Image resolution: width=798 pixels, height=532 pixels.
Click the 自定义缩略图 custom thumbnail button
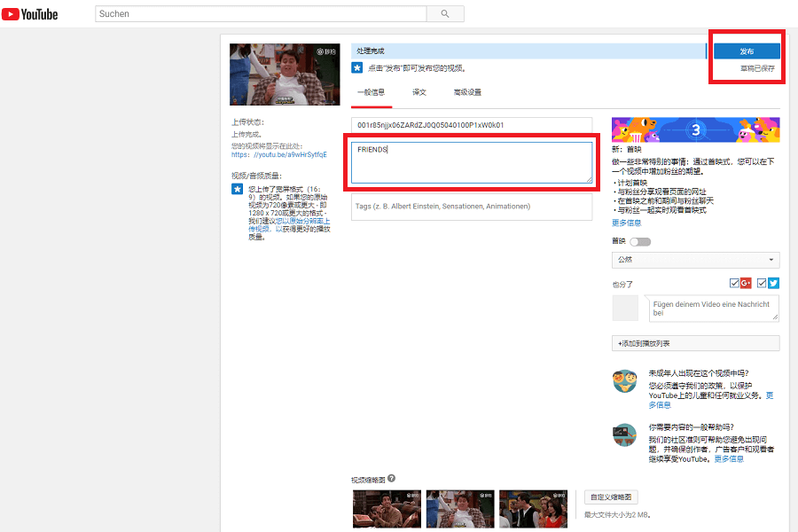[x=611, y=497]
